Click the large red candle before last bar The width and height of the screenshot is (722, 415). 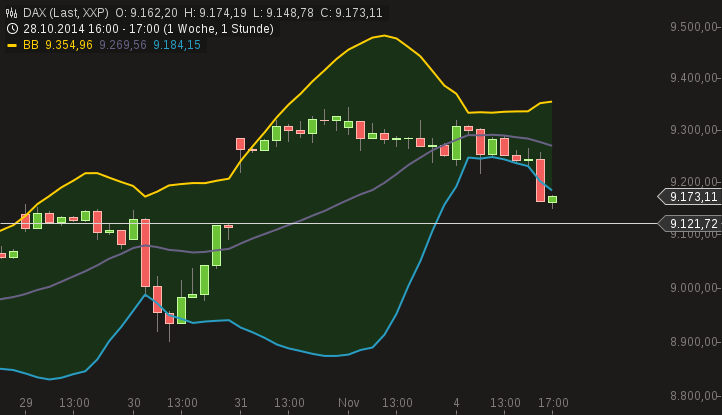[541, 180]
